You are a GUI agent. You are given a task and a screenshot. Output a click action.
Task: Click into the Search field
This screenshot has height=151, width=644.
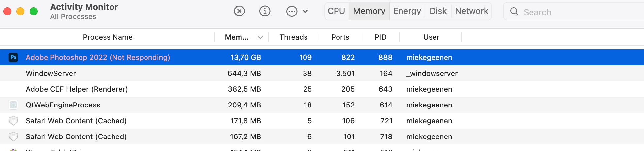(574, 12)
